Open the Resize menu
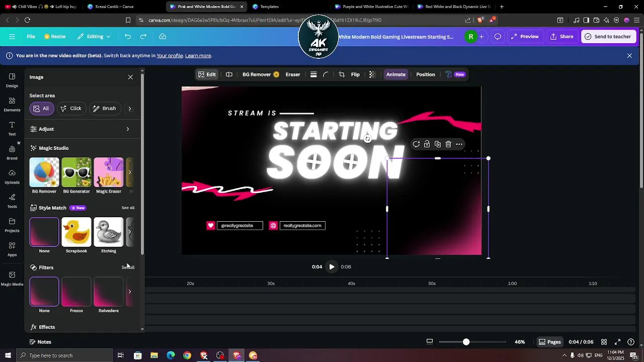This screenshot has height=362, width=644. pyautogui.click(x=55, y=36)
